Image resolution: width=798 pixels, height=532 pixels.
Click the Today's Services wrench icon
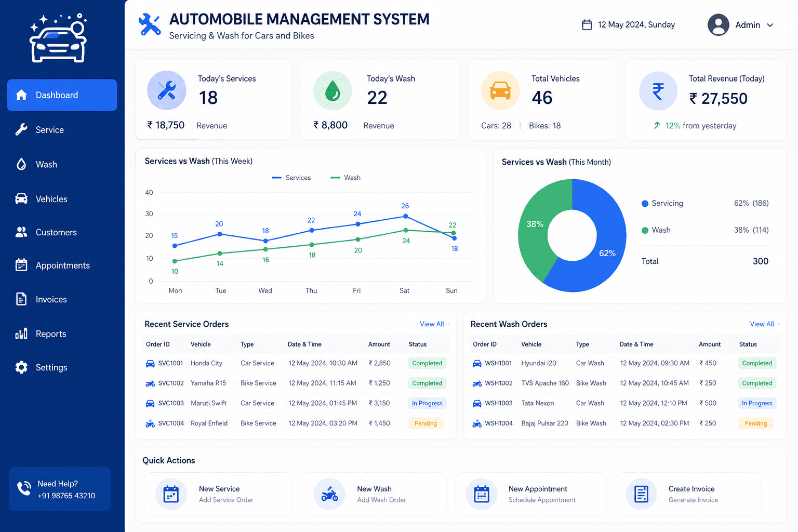(x=167, y=90)
